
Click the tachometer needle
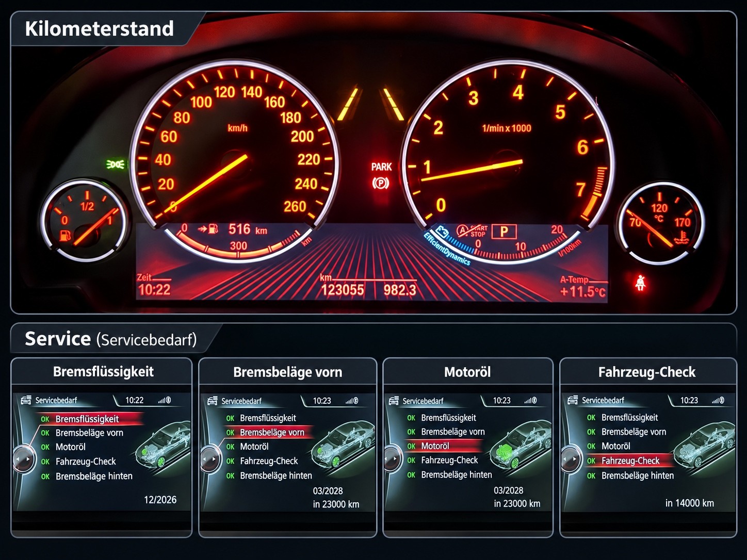tap(472, 170)
